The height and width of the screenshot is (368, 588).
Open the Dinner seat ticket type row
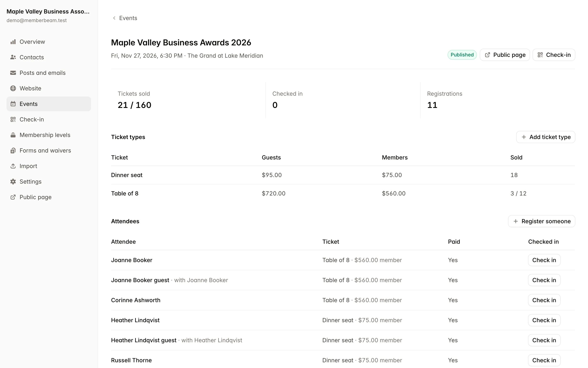(343, 175)
